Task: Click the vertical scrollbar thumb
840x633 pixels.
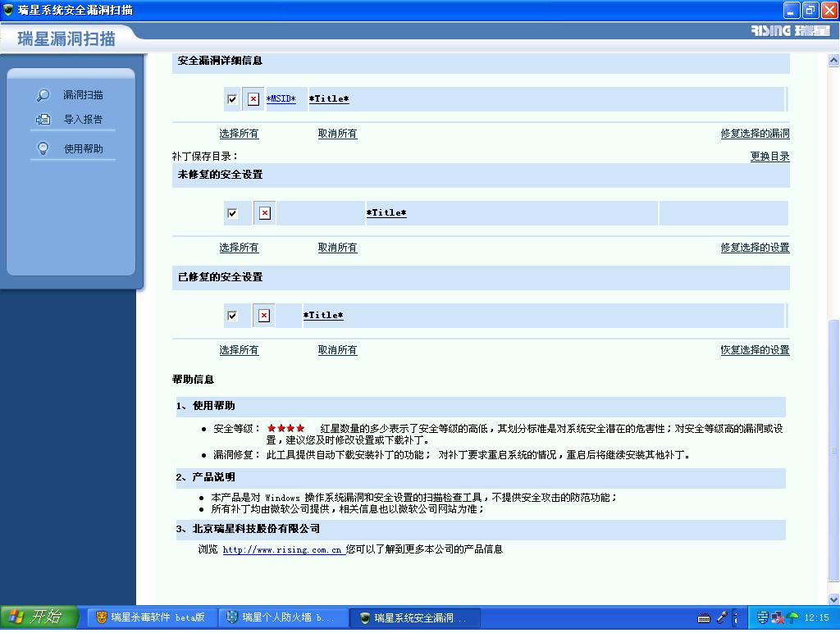Action: tap(833, 450)
